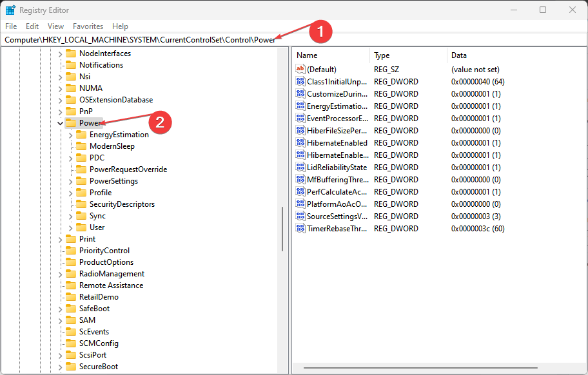The width and height of the screenshot is (588, 375).
Task: Open the Favorites menu
Action: pos(88,26)
